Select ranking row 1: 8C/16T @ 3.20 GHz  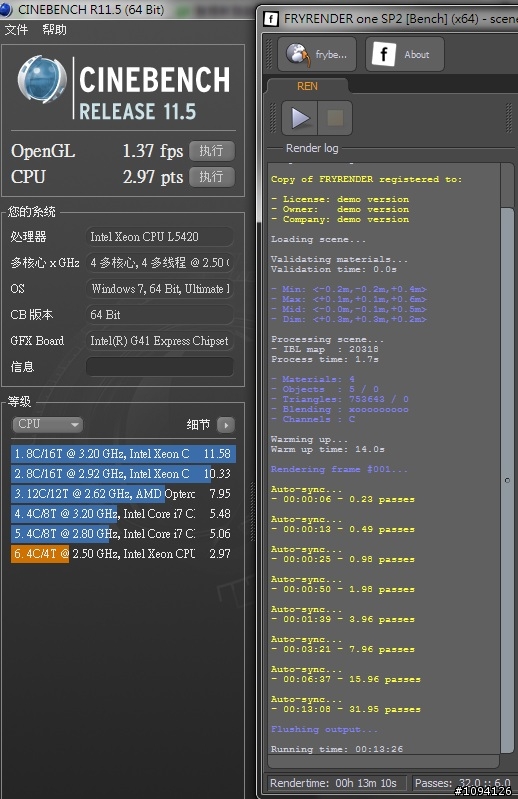pos(123,454)
